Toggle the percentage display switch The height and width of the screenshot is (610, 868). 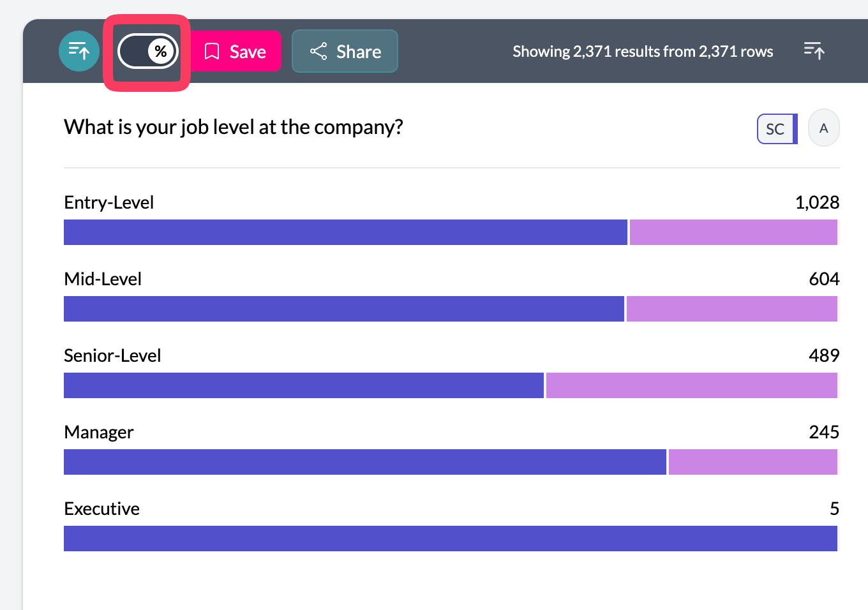point(148,52)
